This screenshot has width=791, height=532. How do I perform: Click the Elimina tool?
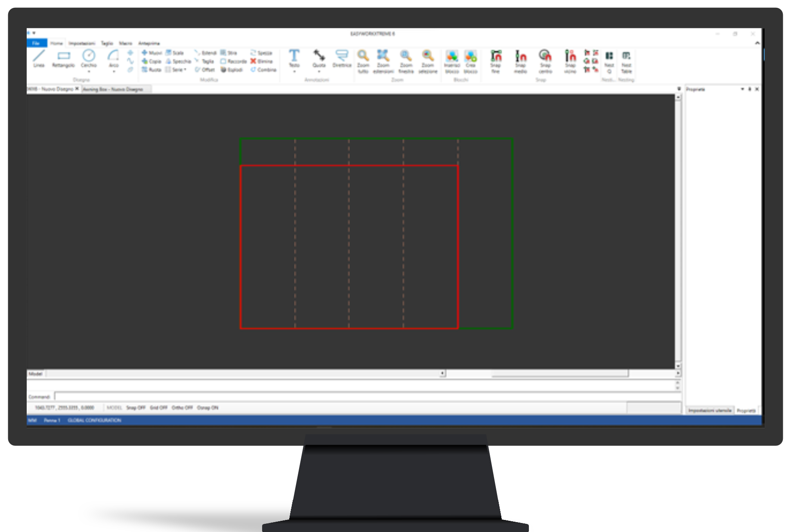click(262, 62)
